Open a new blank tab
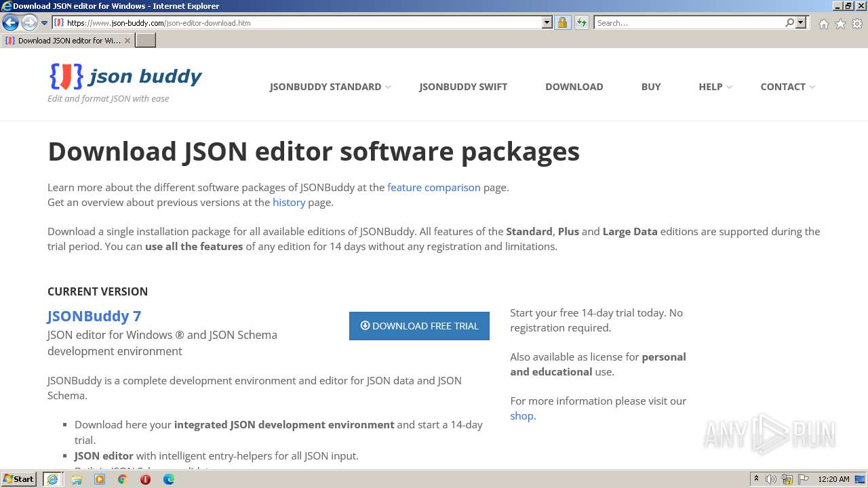 [146, 41]
